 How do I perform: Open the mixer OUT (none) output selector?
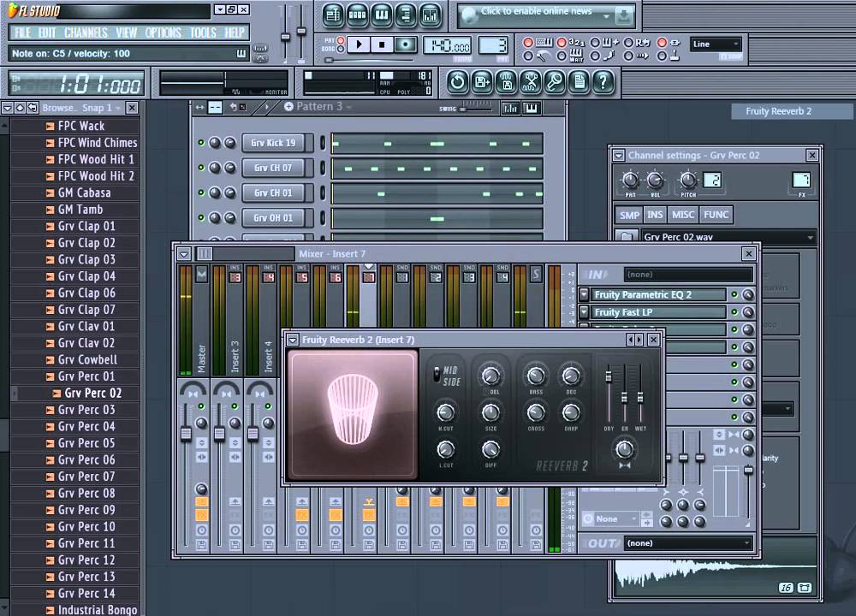click(688, 543)
